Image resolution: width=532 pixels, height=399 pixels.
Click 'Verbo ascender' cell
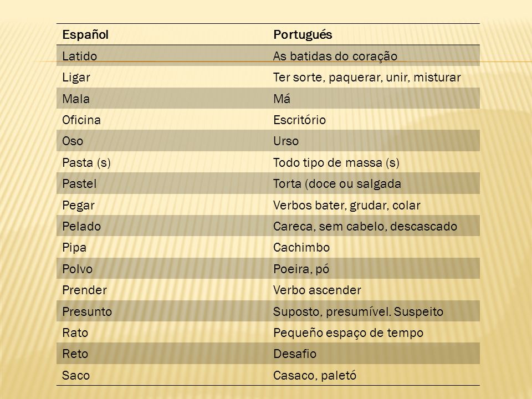[317, 290]
